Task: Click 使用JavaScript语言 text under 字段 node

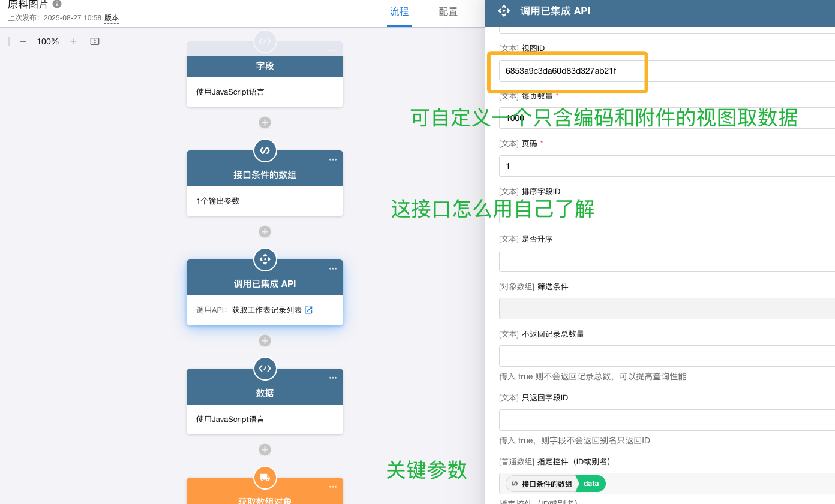Action: click(x=230, y=92)
